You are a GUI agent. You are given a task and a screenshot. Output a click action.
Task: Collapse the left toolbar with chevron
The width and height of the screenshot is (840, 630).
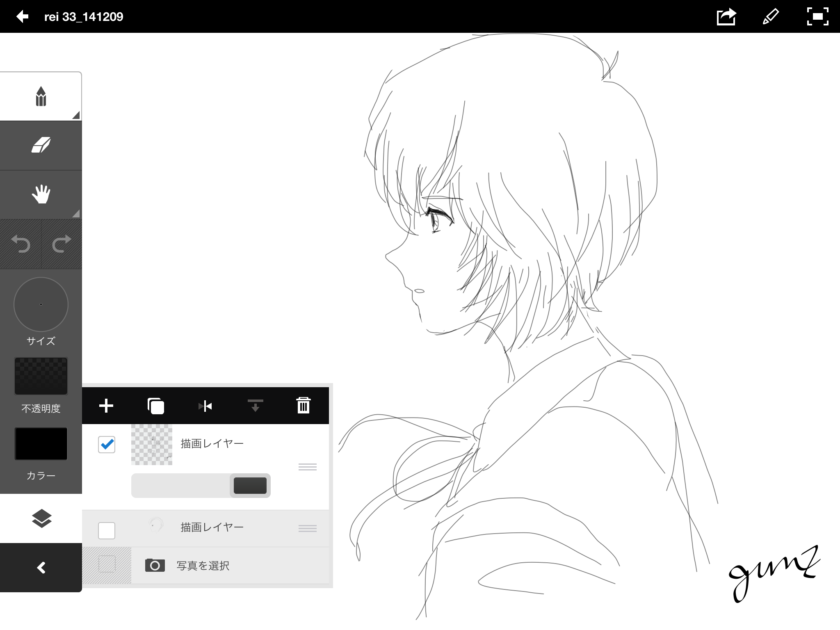41,568
